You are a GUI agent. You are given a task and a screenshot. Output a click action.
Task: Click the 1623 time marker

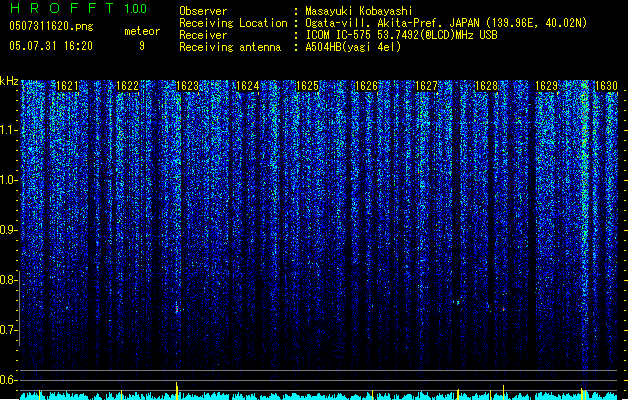coord(187,86)
